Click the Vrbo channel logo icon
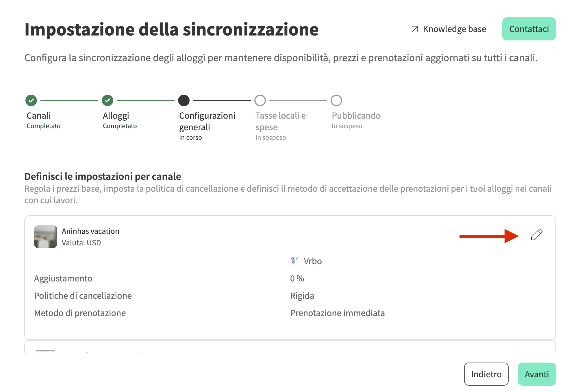 (294, 261)
